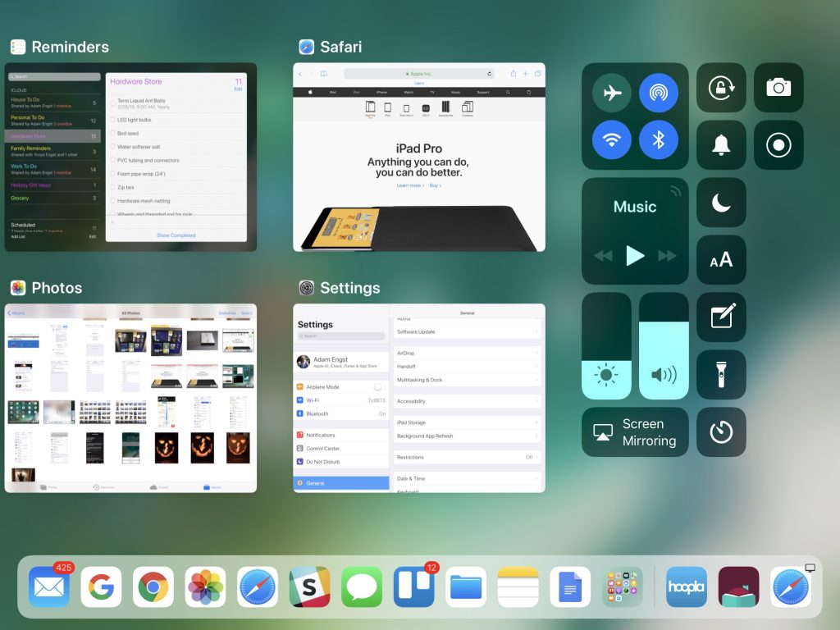Open AirDrop row in Settings General

[467, 353]
